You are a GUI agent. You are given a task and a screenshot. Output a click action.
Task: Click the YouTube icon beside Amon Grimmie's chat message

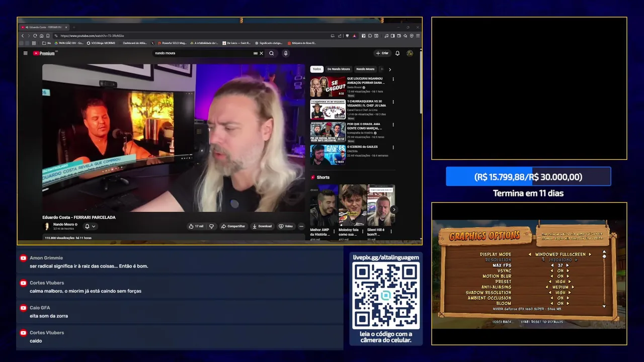click(x=23, y=258)
